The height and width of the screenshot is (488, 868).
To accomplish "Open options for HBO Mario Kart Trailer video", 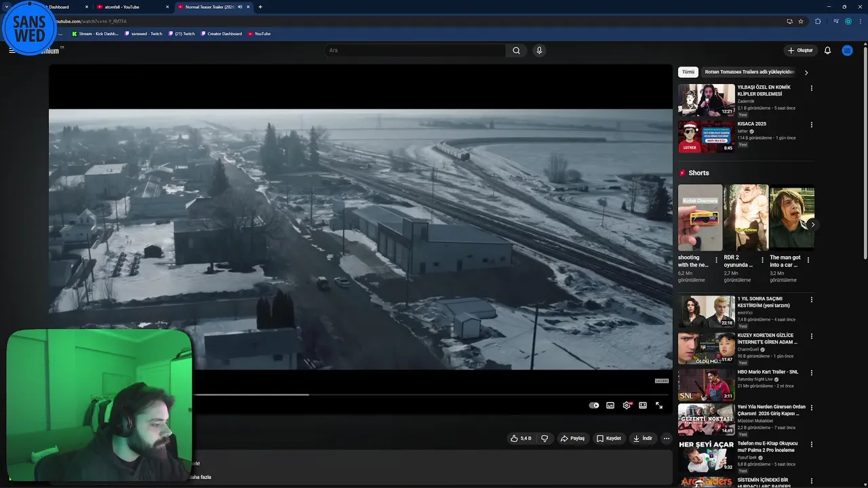I will [811, 373].
